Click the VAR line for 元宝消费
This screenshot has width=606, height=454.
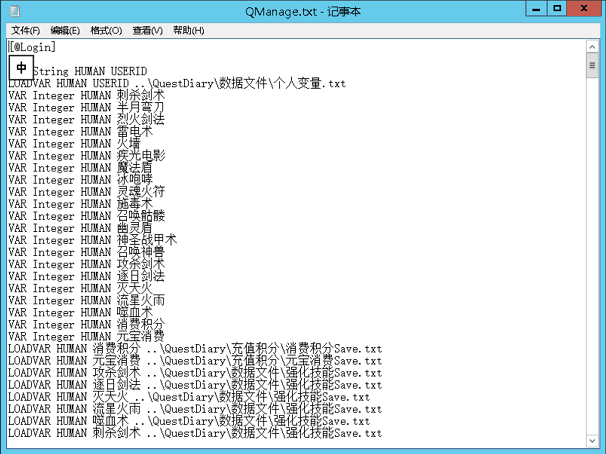pos(87,337)
